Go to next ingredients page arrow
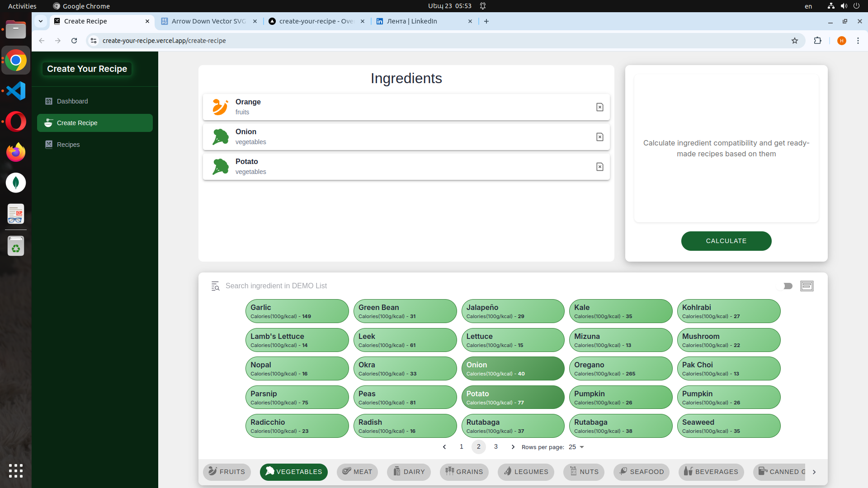This screenshot has height=488, width=868. [x=513, y=447]
